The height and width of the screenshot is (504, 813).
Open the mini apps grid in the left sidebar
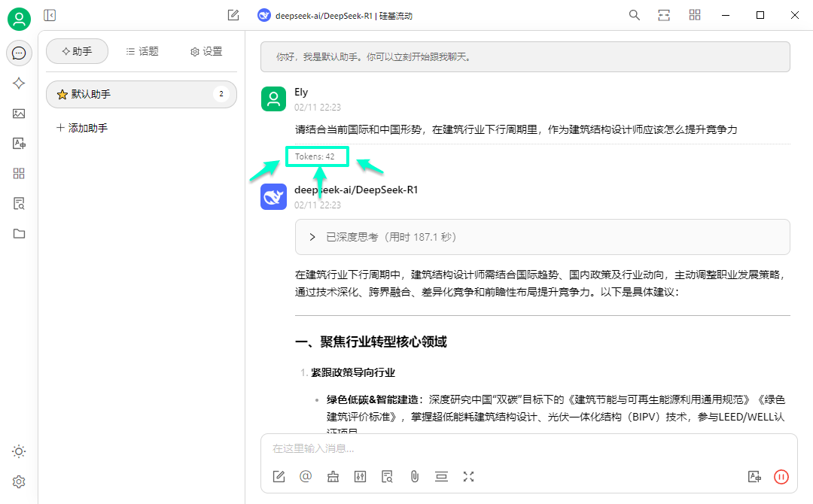(x=19, y=174)
